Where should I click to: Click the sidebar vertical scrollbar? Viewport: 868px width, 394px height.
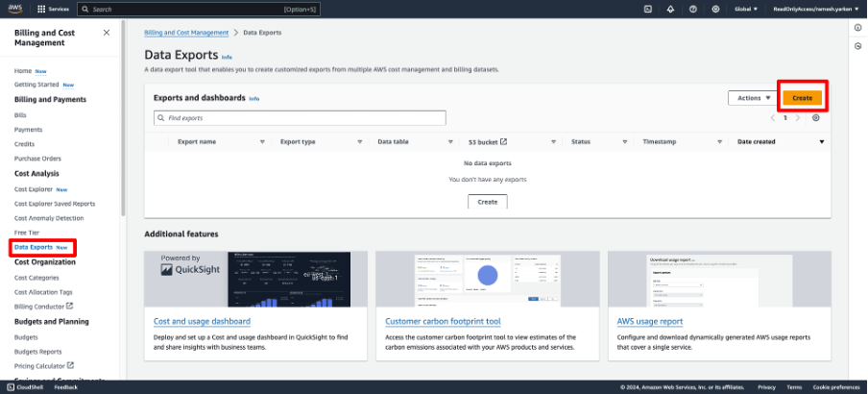123,119
